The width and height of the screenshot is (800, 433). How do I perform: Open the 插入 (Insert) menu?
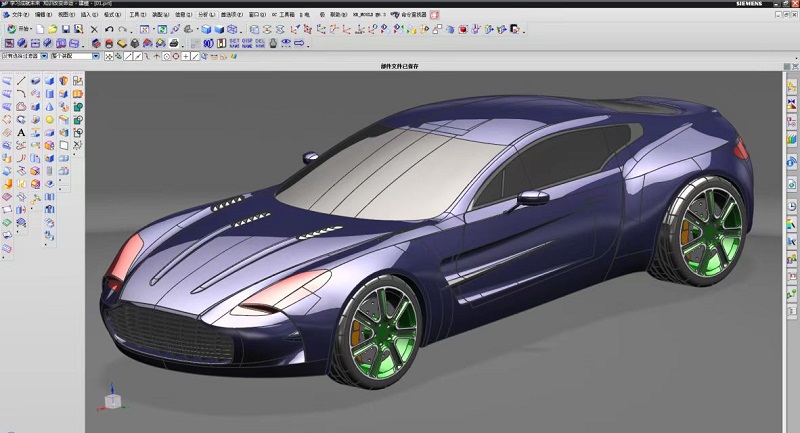click(x=89, y=15)
